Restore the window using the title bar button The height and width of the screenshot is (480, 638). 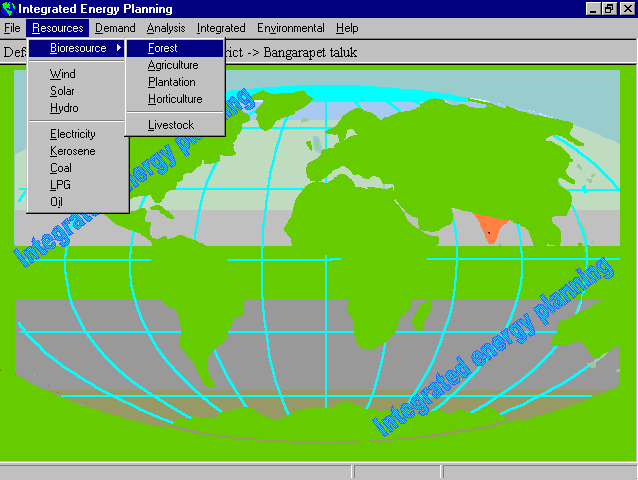[609, 9]
